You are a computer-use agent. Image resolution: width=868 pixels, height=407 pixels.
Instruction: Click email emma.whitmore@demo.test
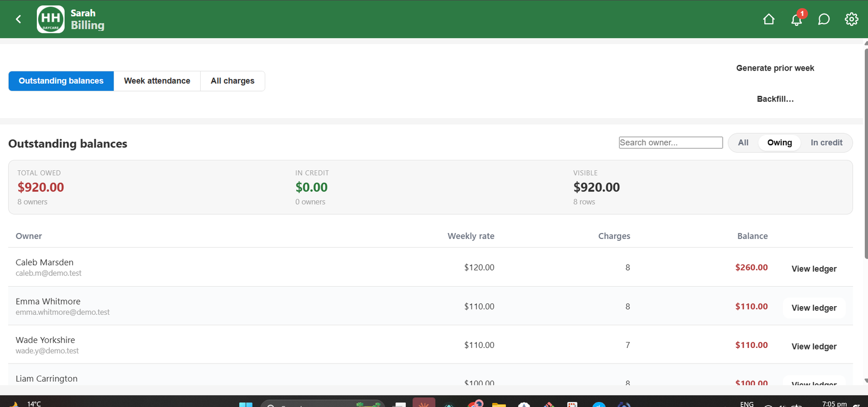(62, 312)
